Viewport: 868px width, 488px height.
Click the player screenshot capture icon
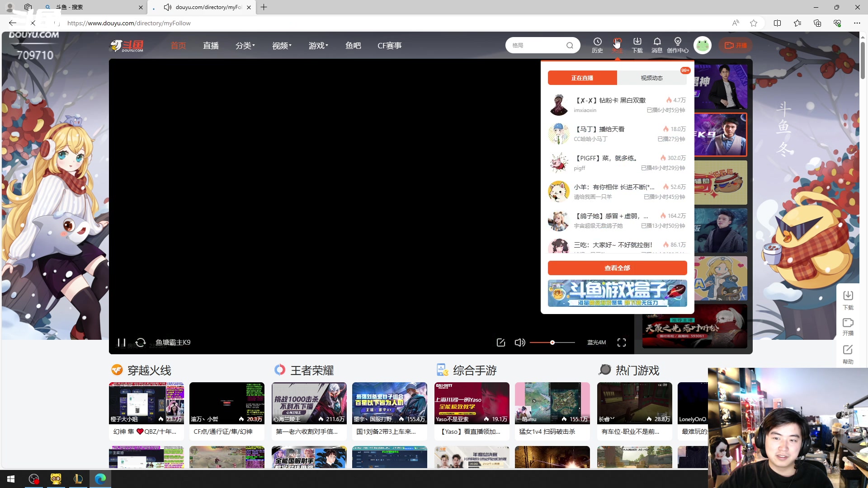501,343
